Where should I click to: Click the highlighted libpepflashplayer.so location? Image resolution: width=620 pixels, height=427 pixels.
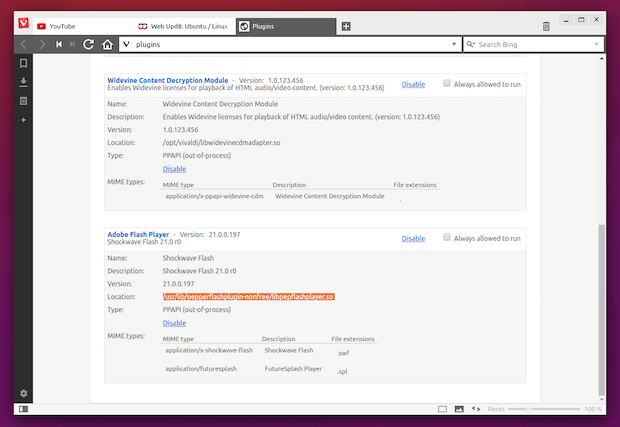tap(249, 297)
